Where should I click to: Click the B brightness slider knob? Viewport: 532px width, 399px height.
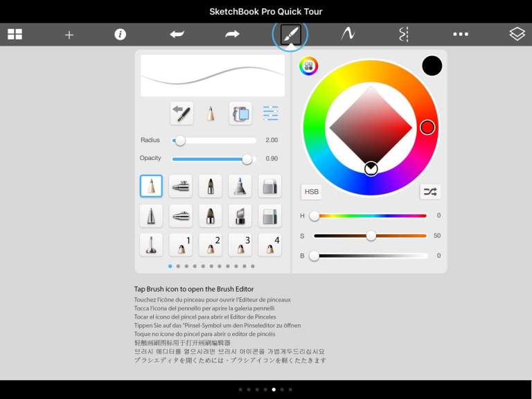314,256
